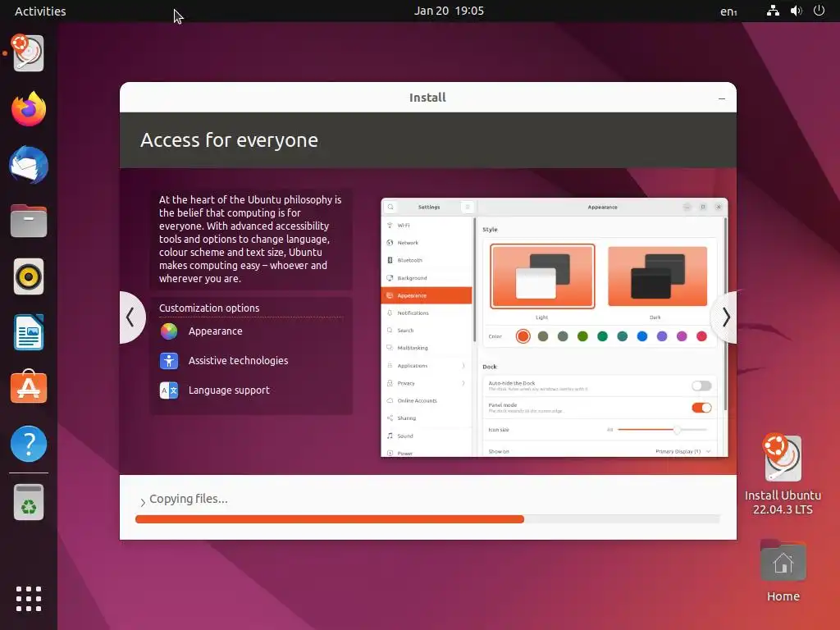Click the Appearance color wheel icon
Screen dimensions: 840x630
pos(169,331)
